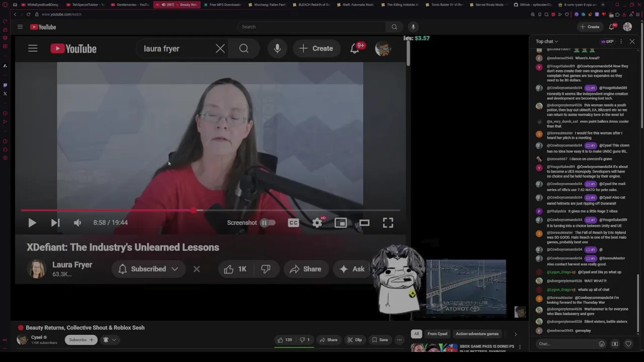This screenshot has width=644, height=362.
Task: Enable theater mode on the video
Action: pos(364,223)
